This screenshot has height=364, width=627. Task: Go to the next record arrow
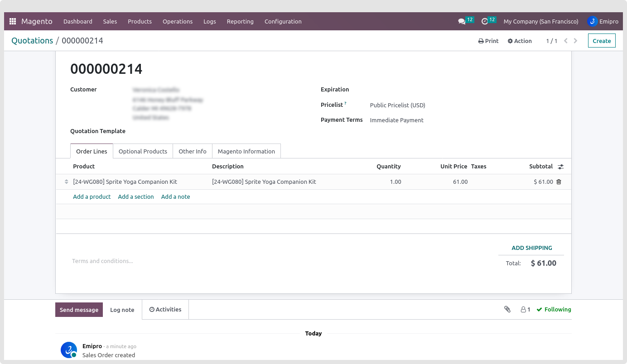575,41
